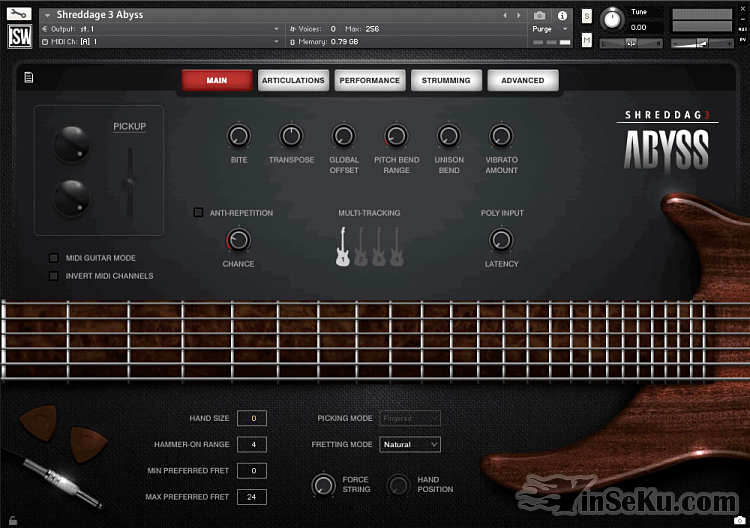Open the instrument info icon
Viewport: 750px width, 528px height.
tap(562, 15)
